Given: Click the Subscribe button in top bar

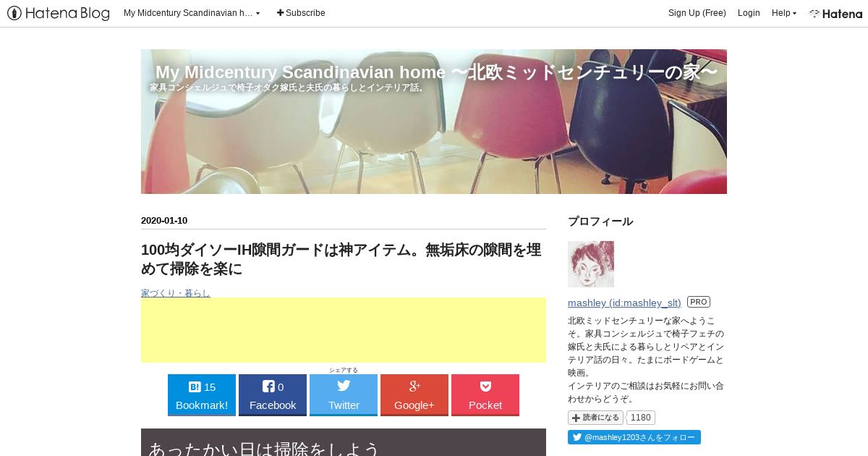Looking at the screenshot, I should pos(301,13).
